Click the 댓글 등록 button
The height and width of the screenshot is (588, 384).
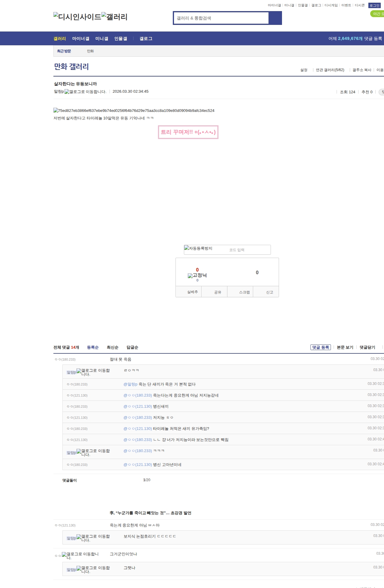click(321, 347)
